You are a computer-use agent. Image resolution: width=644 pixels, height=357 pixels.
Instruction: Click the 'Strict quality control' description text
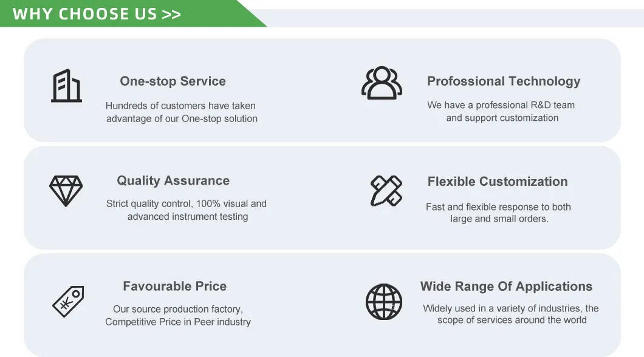click(x=187, y=210)
